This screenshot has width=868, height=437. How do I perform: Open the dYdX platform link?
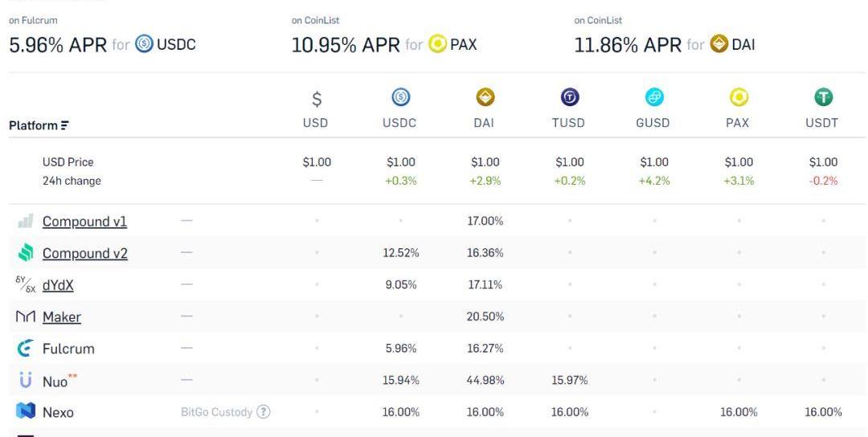click(x=58, y=285)
